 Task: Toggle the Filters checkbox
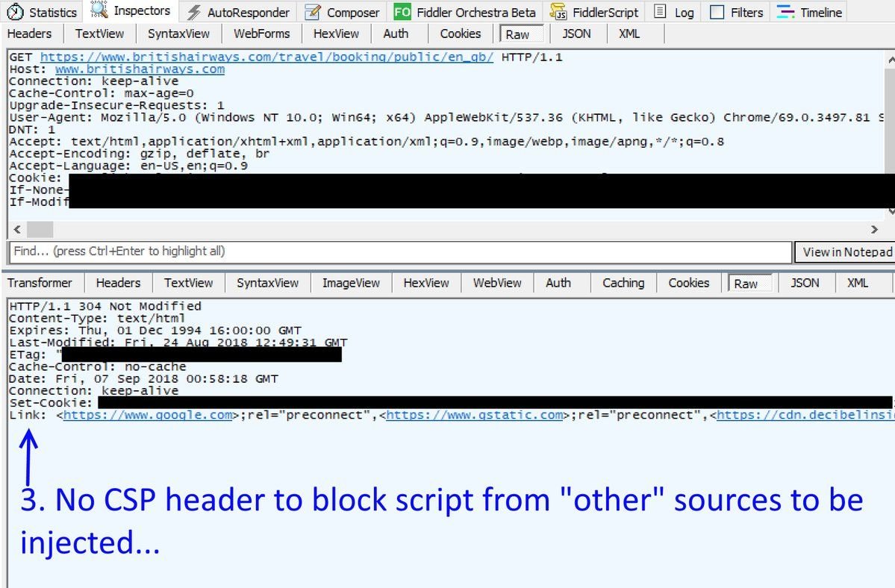(717, 12)
